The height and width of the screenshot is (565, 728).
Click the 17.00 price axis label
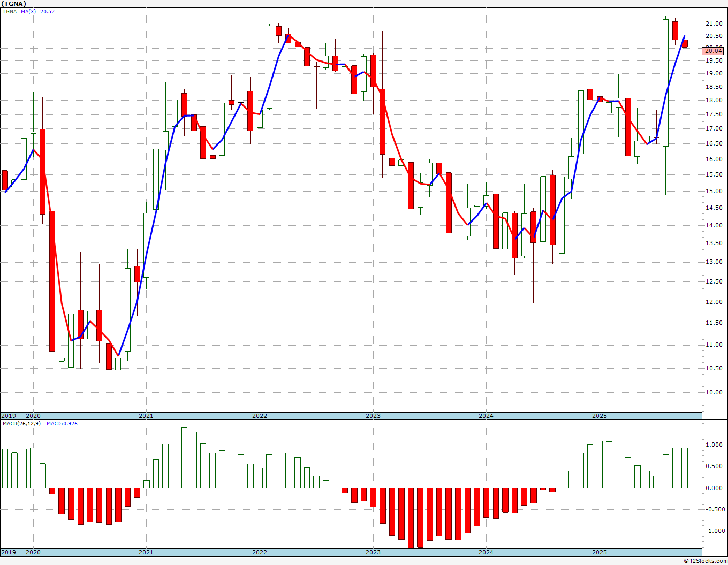(x=713, y=129)
